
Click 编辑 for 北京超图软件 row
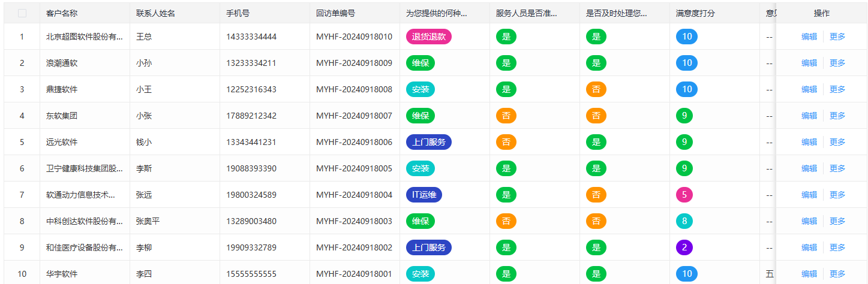click(x=809, y=37)
